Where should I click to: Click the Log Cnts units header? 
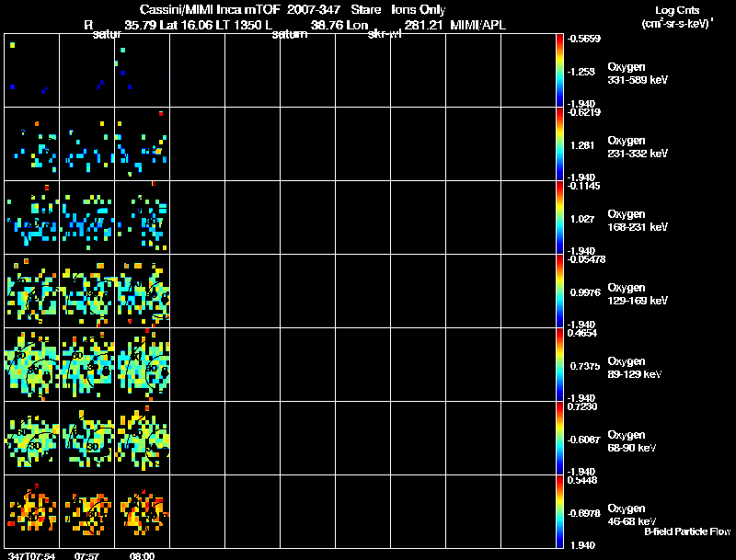coord(675,16)
